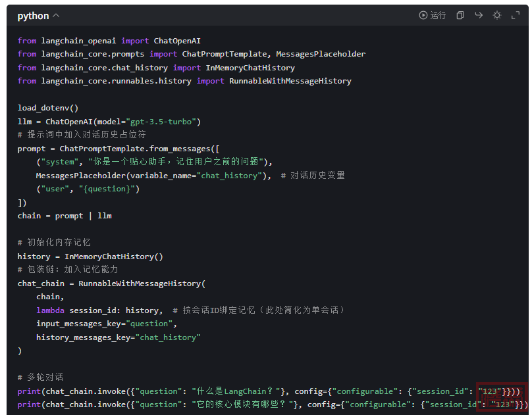532x415 pixels.
Task: Click the python language label
Action: (x=33, y=15)
